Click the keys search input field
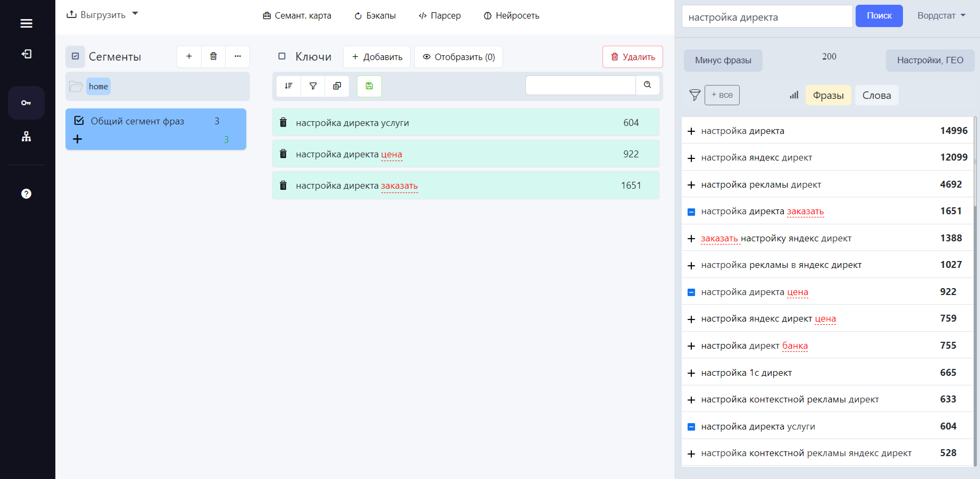Image resolution: width=980 pixels, height=479 pixels. pyautogui.click(x=581, y=85)
